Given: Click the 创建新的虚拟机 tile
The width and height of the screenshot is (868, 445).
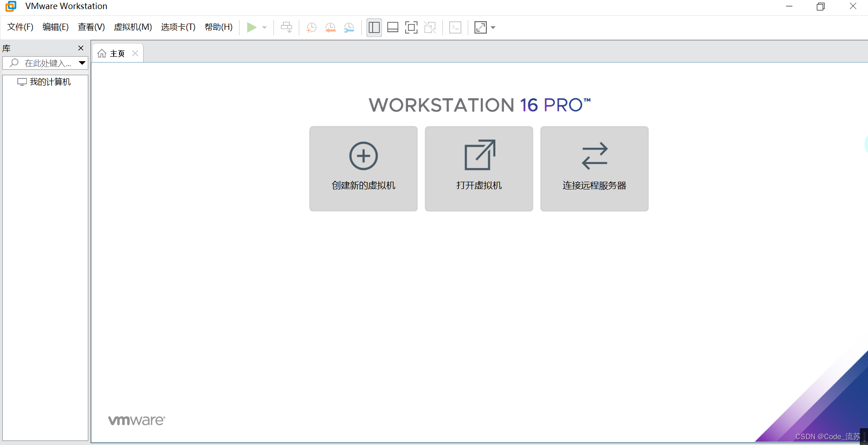Looking at the screenshot, I should [x=363, y=169].
